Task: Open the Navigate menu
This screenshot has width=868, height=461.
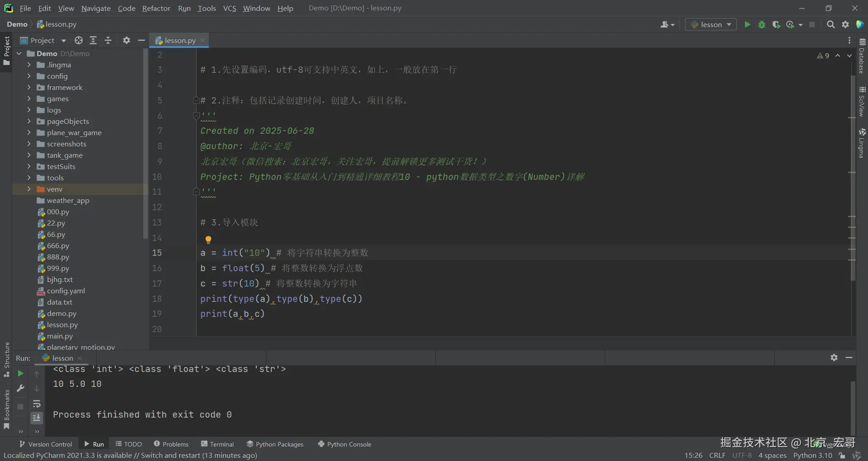Action: [96, 8]
